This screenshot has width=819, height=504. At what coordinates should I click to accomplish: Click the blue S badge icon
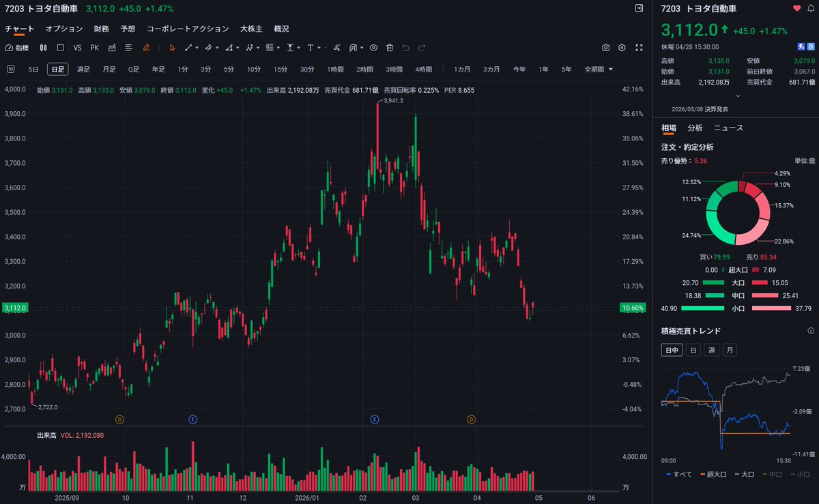pyautogui.click(x=811, y=47)
